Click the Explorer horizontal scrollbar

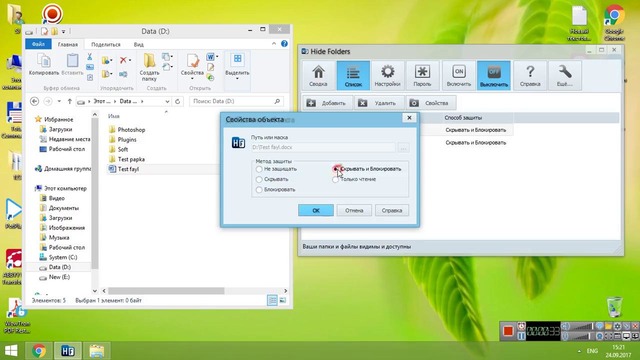tap(166, 291)
